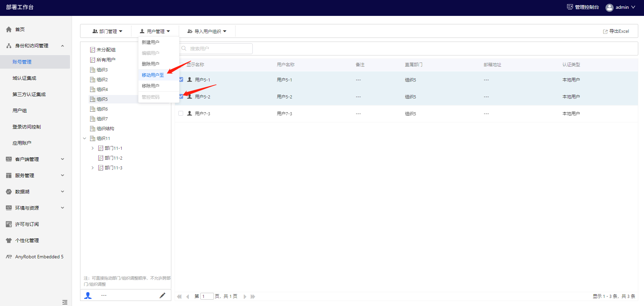Collapse the 组织11 tree node

[84, 138]
